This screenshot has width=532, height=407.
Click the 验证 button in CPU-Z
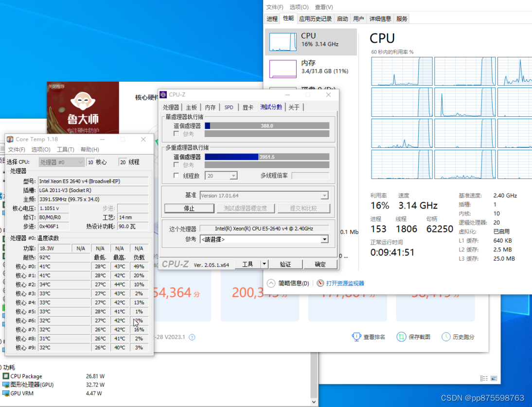pyautogui.click(x=285, y=264)
